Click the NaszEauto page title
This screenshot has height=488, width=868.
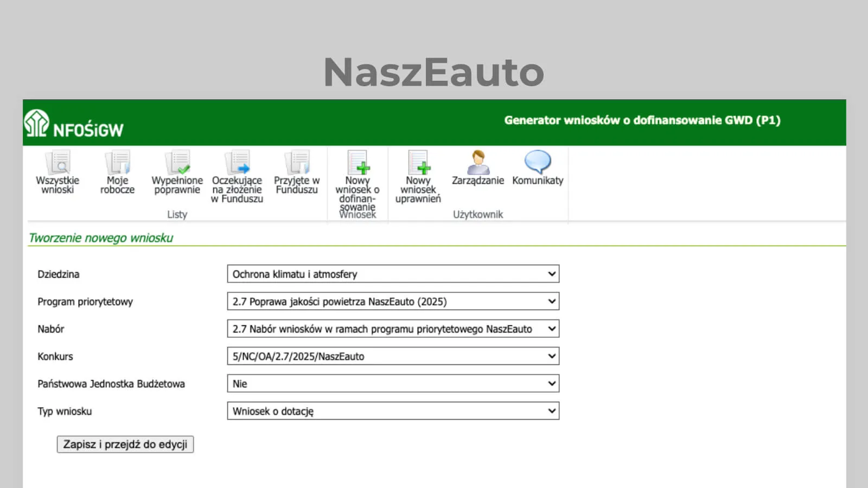434,72
